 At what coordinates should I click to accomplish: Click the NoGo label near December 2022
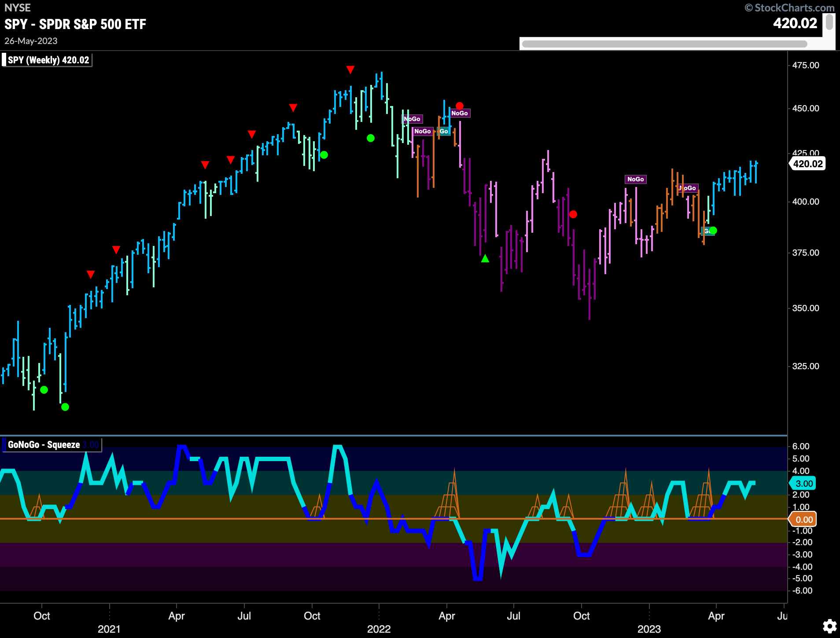[635, 179]
